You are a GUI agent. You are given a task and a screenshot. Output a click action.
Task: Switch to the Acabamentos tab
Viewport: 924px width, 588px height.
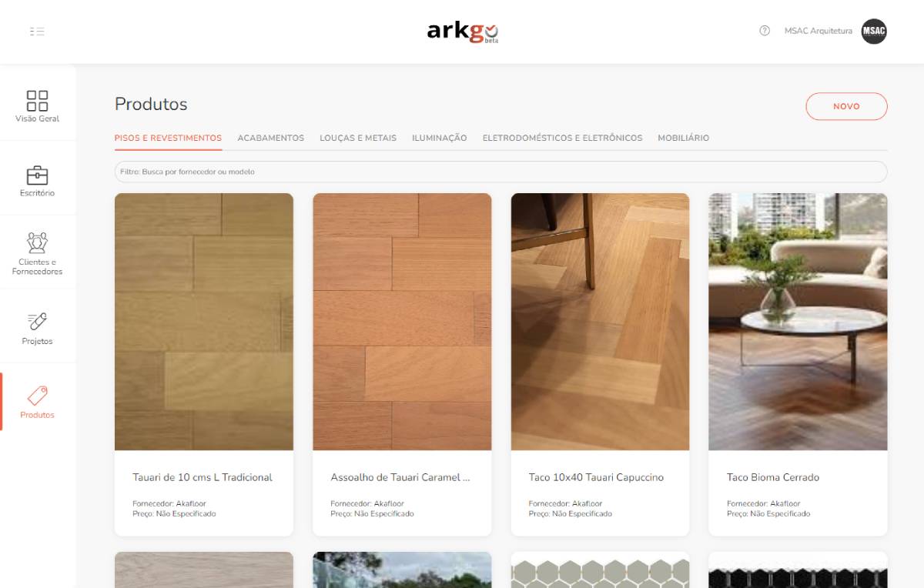click(x=270, y=138)
